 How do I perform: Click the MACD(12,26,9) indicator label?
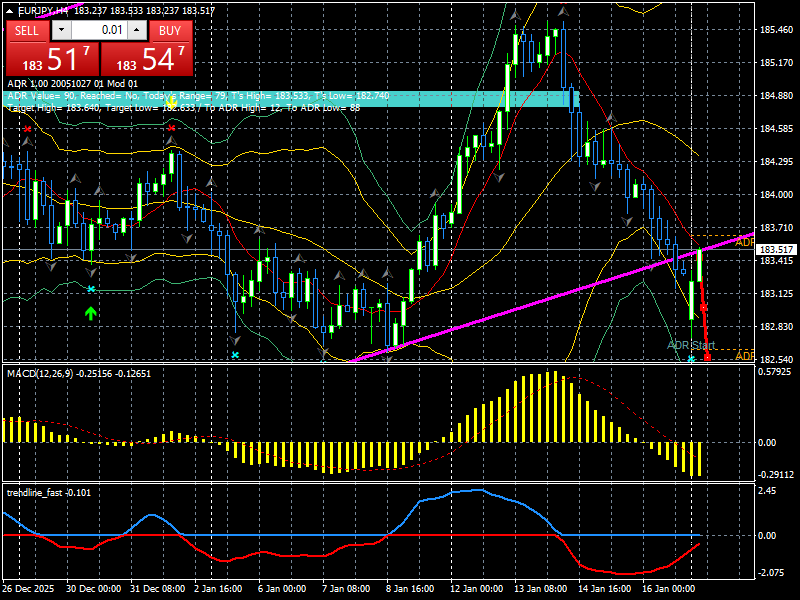(x=79, y=373)
